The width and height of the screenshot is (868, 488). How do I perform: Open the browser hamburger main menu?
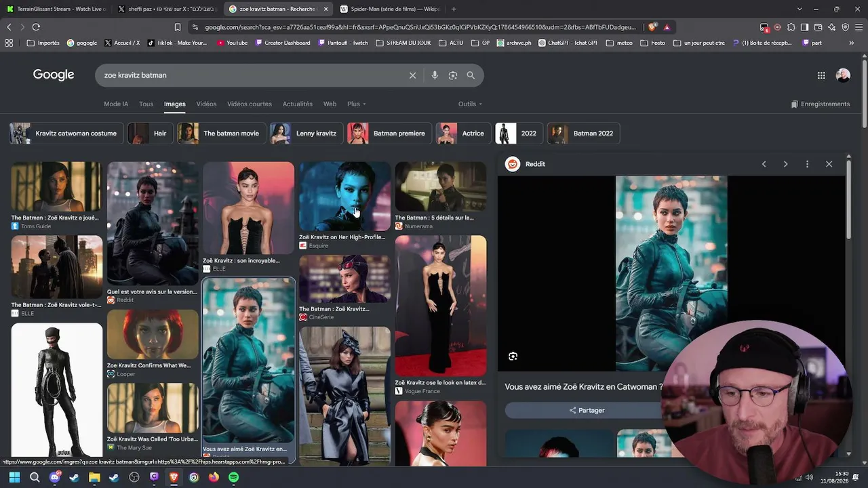pyautogui.click(x=859, y=27)
